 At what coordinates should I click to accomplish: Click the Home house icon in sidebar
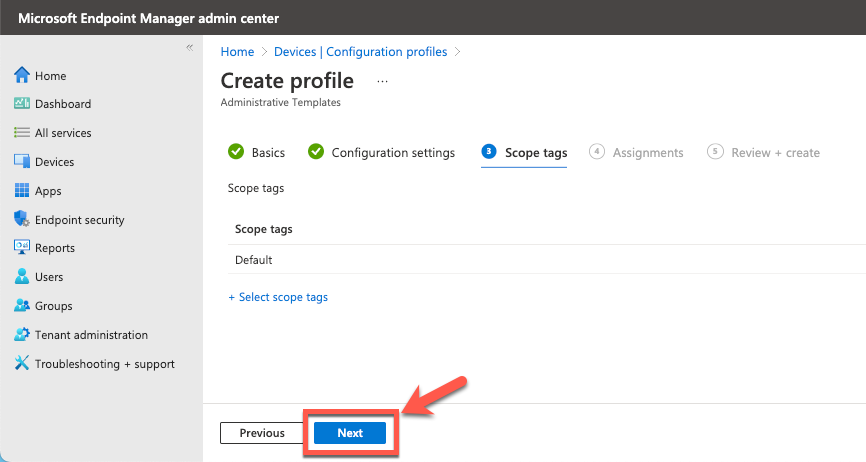[22, 75]
